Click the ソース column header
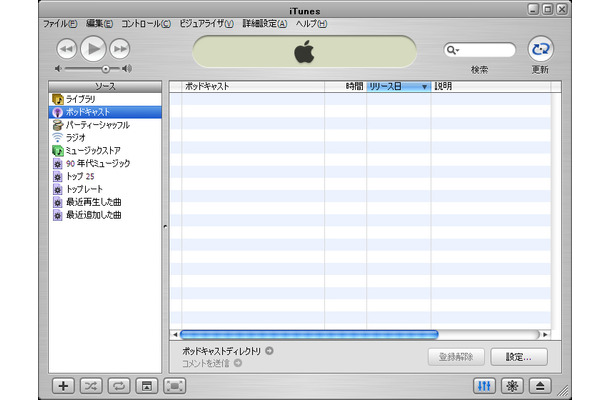Viewport: 610px width, 400px height. 105,86
